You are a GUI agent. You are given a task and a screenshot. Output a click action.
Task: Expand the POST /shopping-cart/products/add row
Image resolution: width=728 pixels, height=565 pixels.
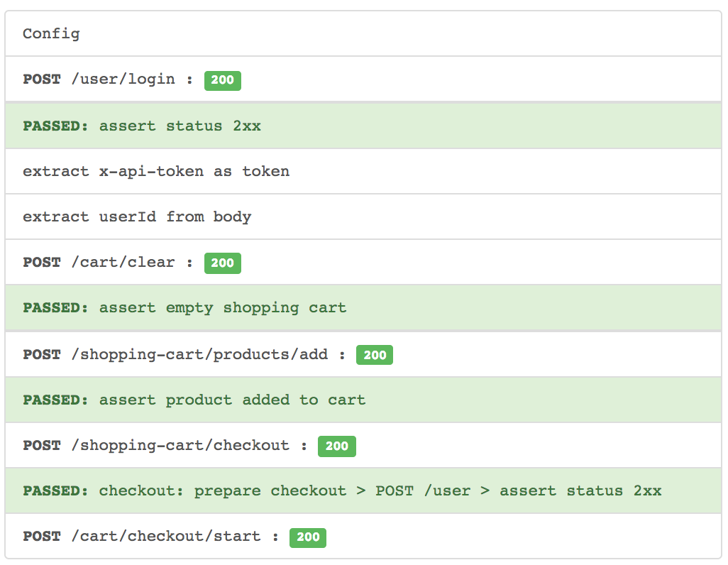363,354
